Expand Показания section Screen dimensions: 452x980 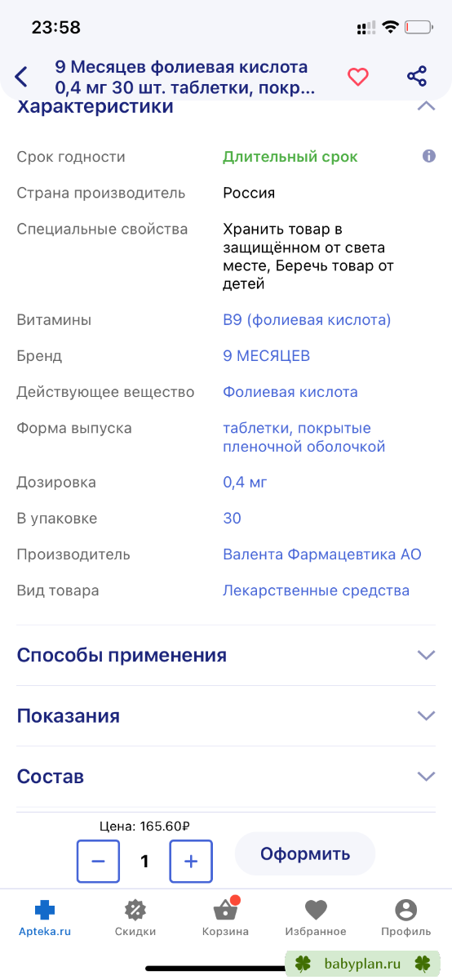(226, 715)
